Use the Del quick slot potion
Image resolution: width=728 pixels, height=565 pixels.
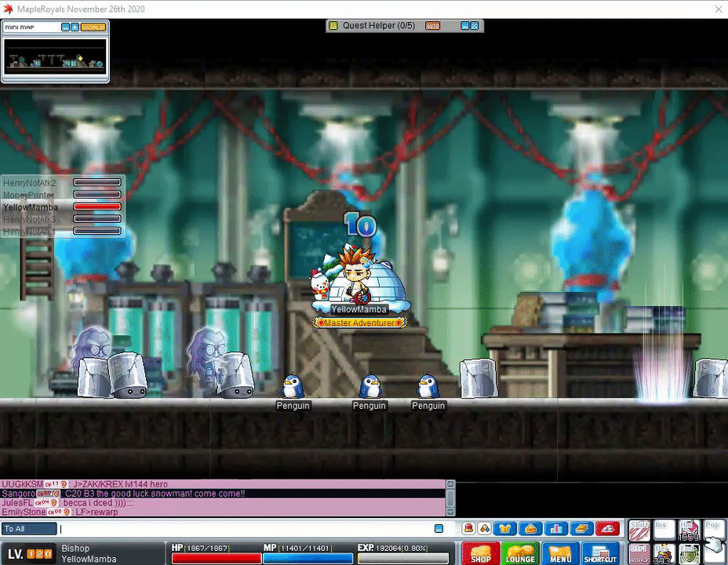click(x=664, y=554)
